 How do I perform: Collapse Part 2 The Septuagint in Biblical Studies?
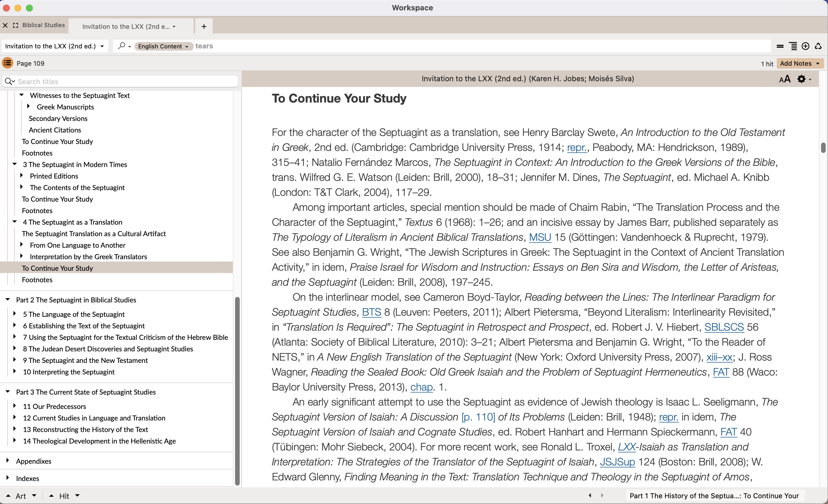(x=8, y=300)
